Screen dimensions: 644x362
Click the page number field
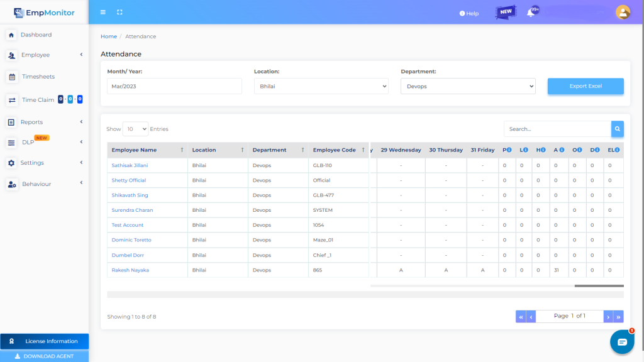point(570,316)
